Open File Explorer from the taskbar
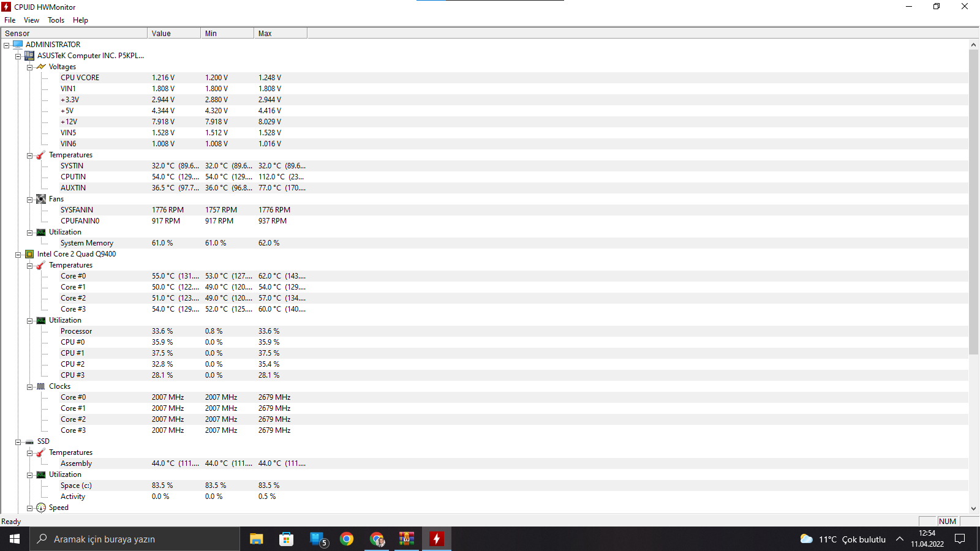This screenshot has width=980, height=551. click(x=257, y=539)
